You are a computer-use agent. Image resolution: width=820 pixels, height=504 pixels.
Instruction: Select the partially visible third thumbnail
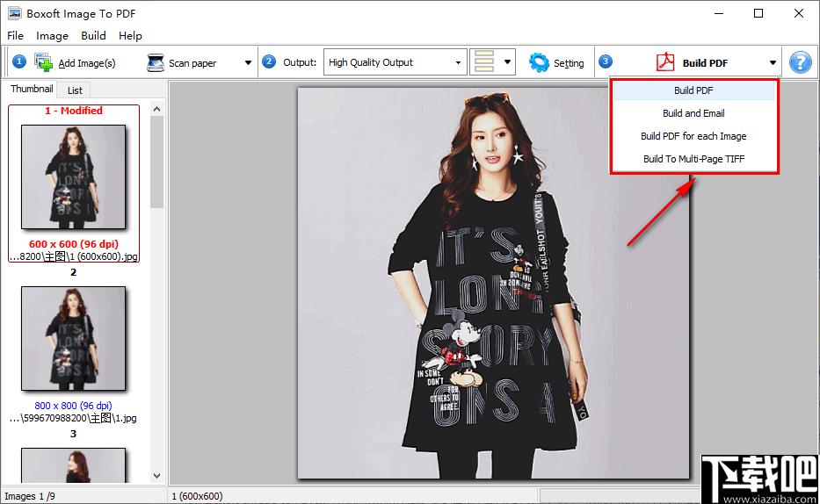pos(73,464)
